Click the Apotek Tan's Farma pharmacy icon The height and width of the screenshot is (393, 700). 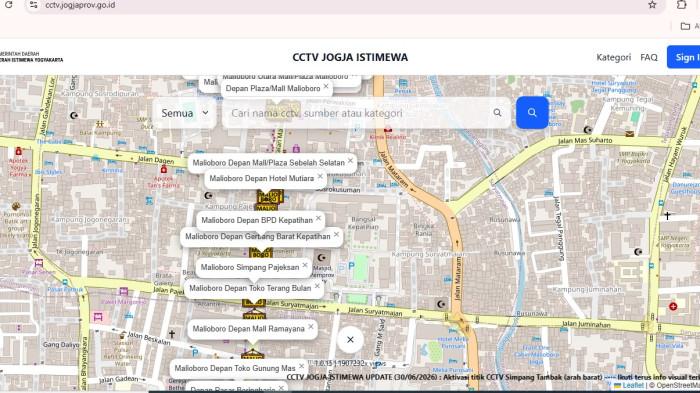tap(164, 169)
